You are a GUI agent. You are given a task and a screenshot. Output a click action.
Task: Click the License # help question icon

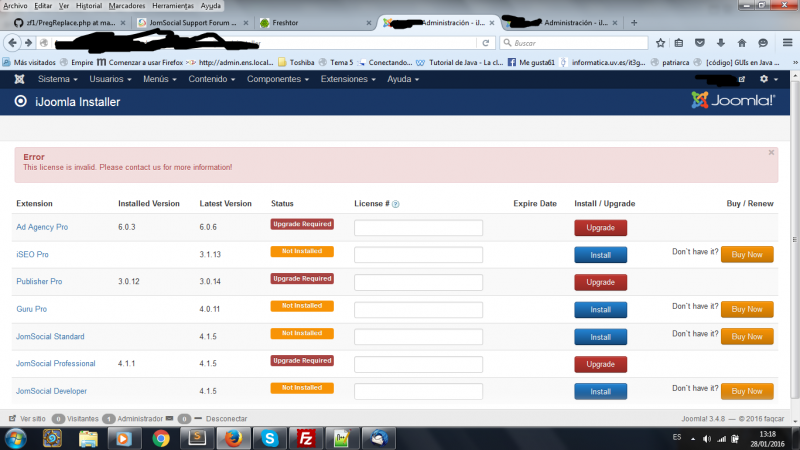click(x=395, y=204)
